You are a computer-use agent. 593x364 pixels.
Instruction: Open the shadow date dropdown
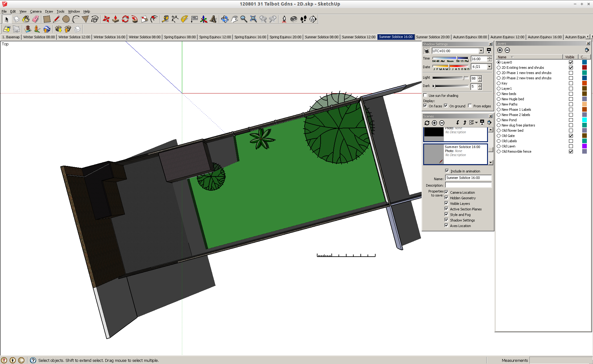click(489, 67)
